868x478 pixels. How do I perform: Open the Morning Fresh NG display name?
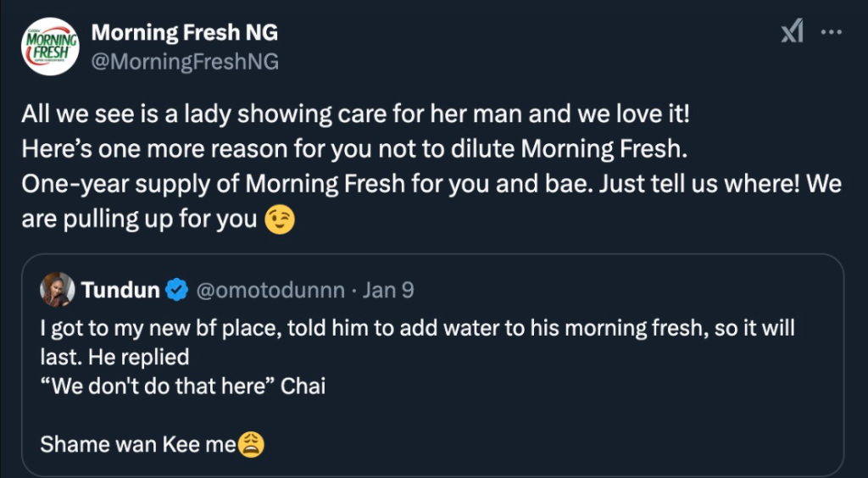pyautogui.click(x=184, y=33)
